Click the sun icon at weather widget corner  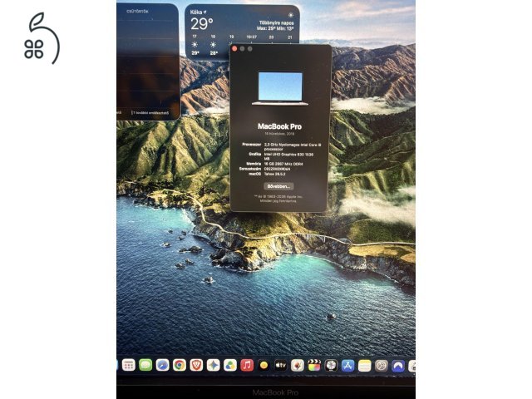pyautogui.click(x=291, y=15)
